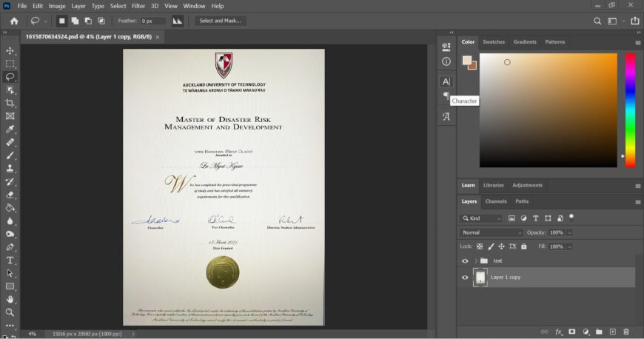Create a new layer

613,332
